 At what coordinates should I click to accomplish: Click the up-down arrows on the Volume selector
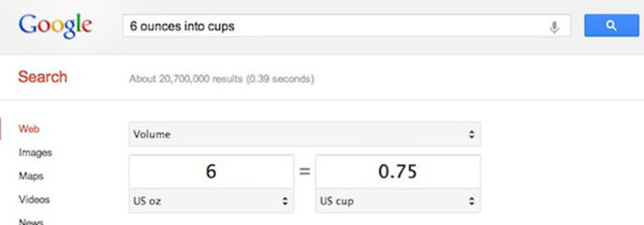(472, 135)
